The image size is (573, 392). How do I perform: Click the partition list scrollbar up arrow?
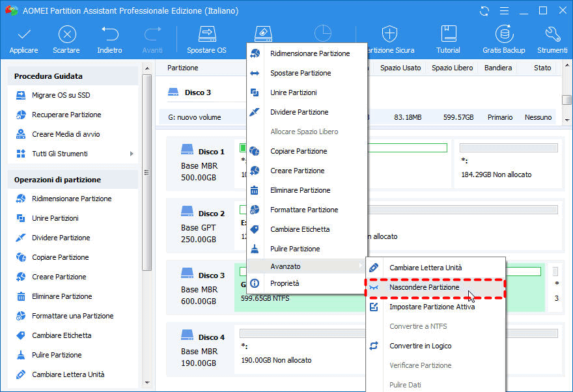tap(566, 66)
